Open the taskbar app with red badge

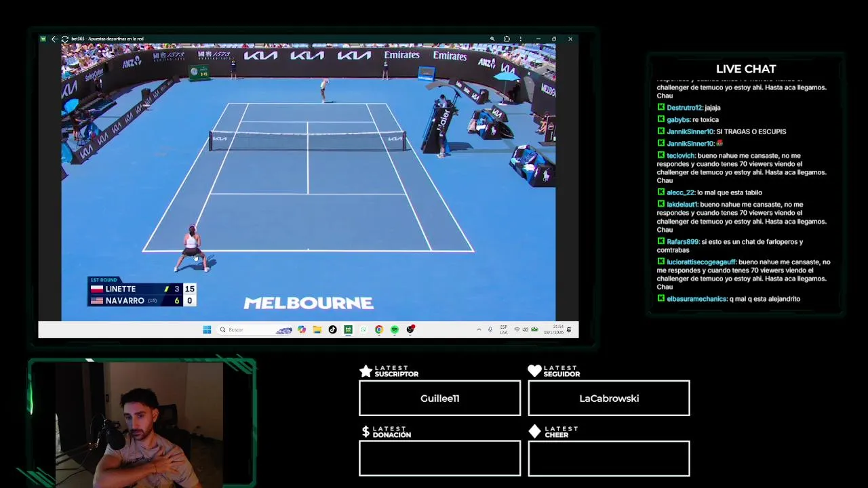(410, 329)
